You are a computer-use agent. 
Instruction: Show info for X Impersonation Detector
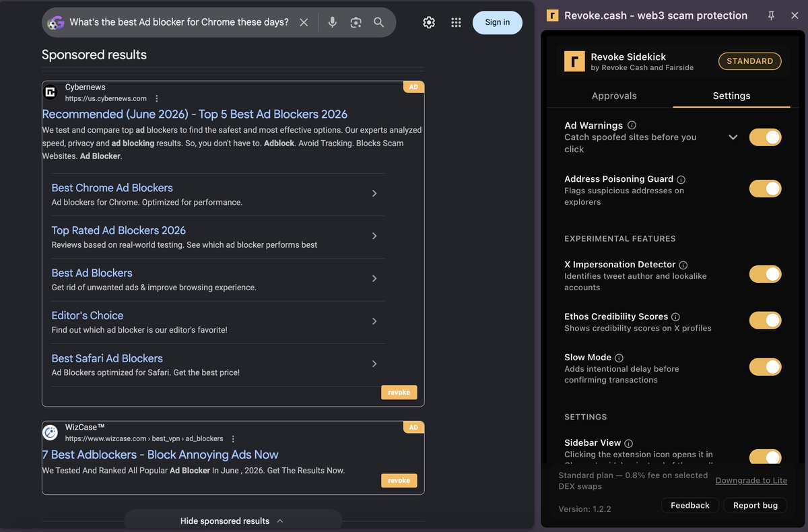coord(683,265)
